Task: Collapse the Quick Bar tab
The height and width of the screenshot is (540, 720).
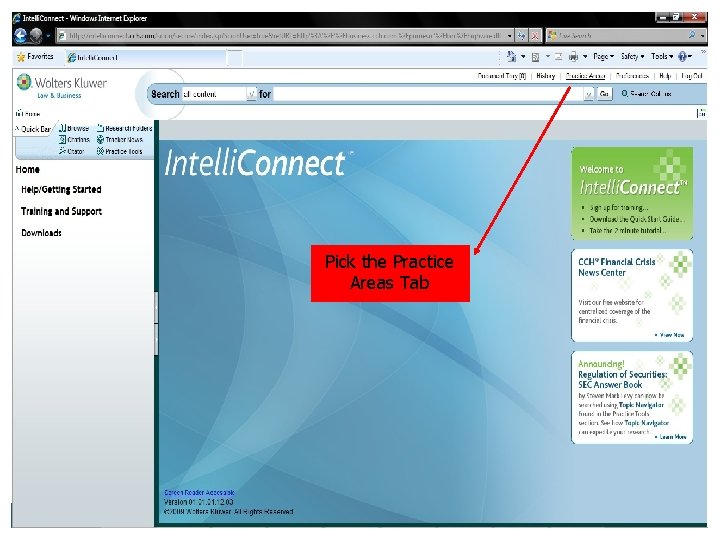Action: tap(33, 129)
